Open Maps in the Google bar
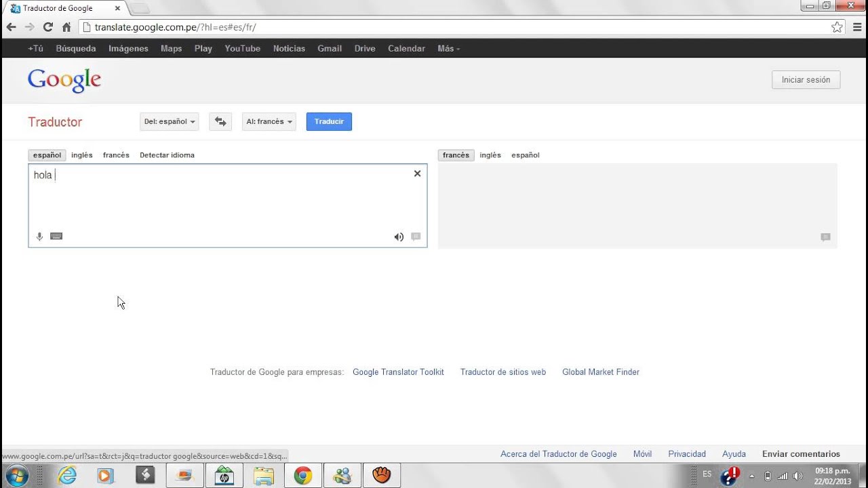 click(172, 49)
